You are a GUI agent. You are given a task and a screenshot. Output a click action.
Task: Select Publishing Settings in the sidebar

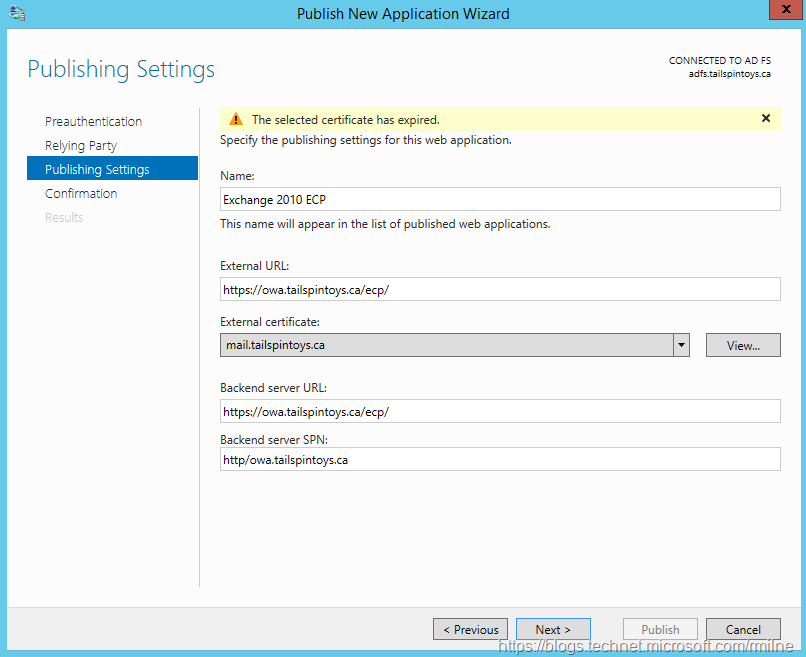tap(97, 169)
